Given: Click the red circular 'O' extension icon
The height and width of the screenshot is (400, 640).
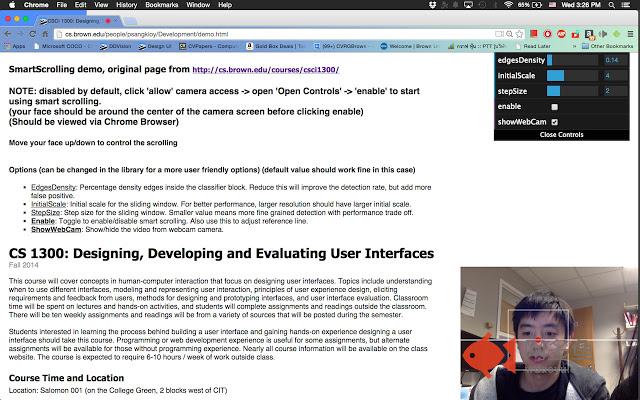Looking at the screenshot, I should pos(547,34).
